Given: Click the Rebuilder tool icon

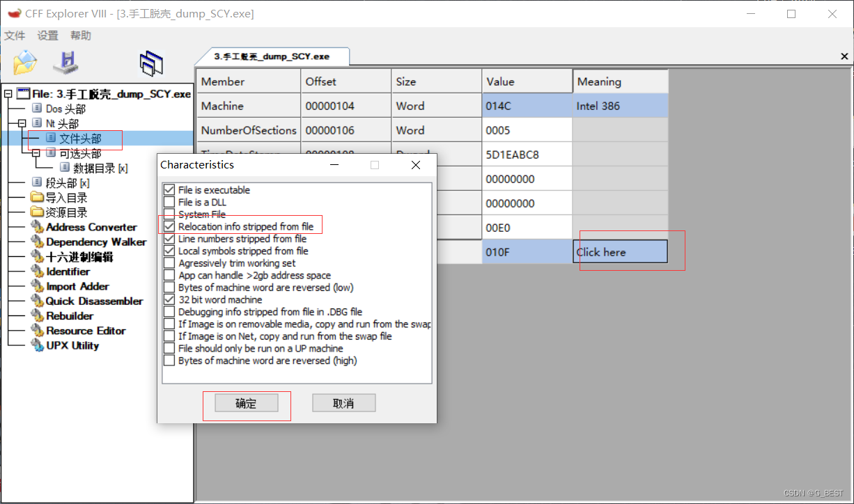Looking at the screenshot, I should (37, 316).
